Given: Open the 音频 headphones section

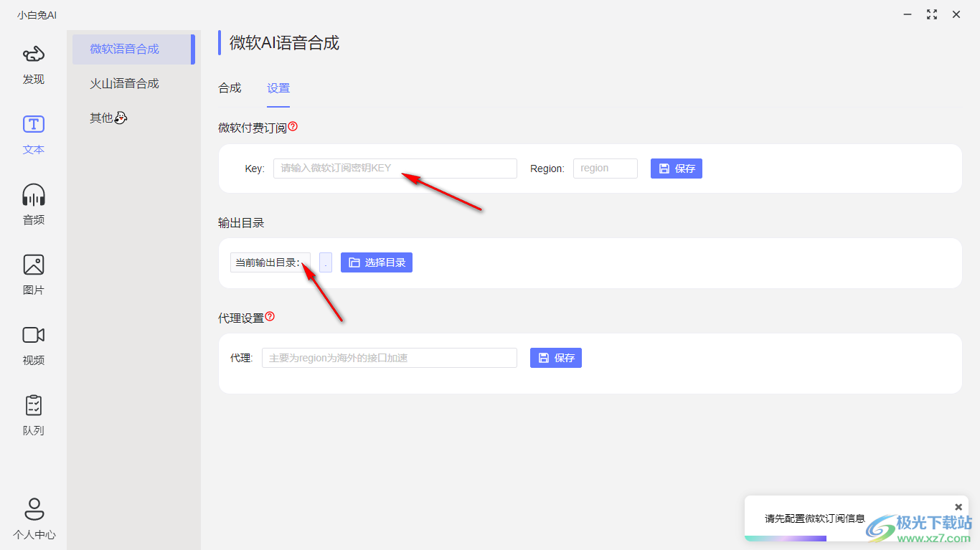Looking at the screenshot, I should tap(34, 206).
